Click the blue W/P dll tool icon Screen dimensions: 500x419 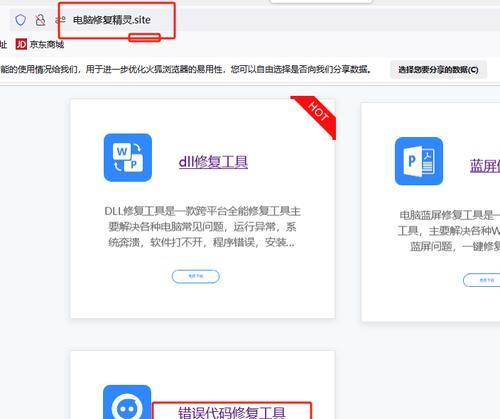point(128,157)
